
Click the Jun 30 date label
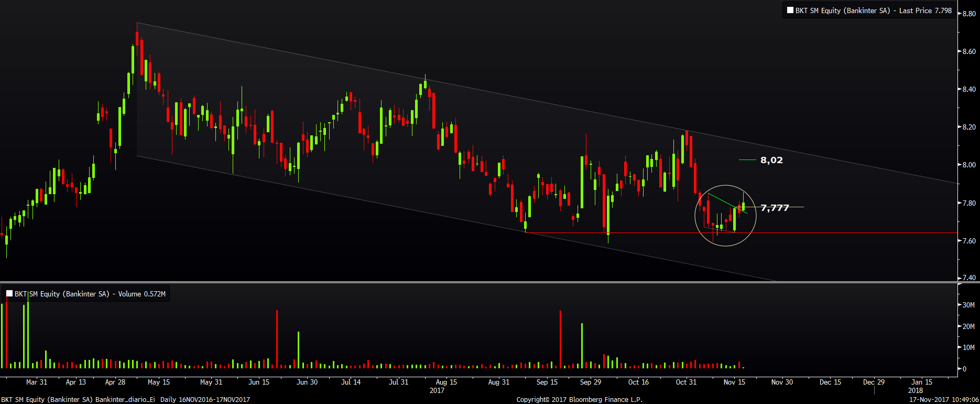click(x=307, y=382)
